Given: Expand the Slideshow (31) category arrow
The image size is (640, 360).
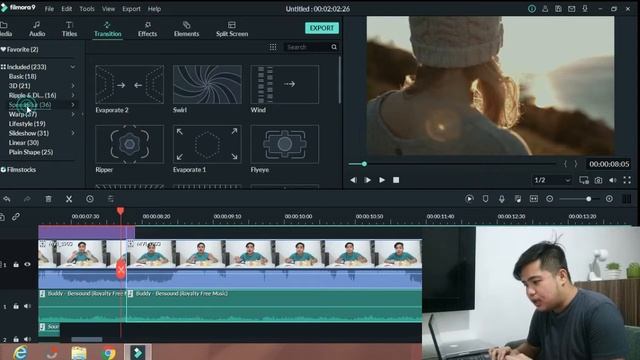Looking at the screenshot, I should pyautogui.click(x=73, y=133).
